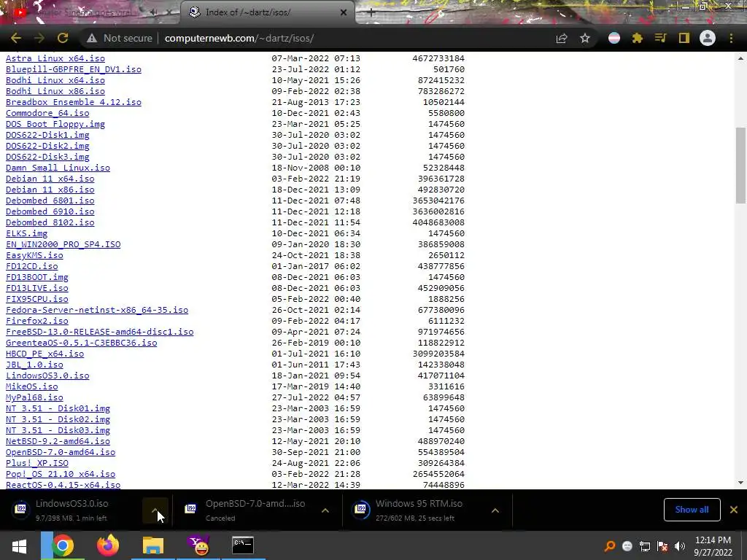Open EasyKMS.iso link
The width and height of the screenshot is (747, 560).
34,255
